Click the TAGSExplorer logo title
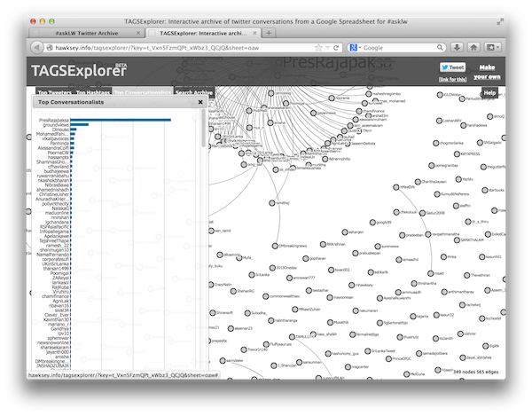Screen dimensions: 532x416 [79, 71]
